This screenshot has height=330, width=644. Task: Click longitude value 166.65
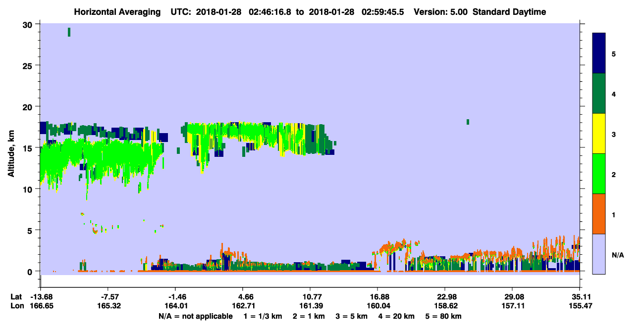[x=41, y=306]
